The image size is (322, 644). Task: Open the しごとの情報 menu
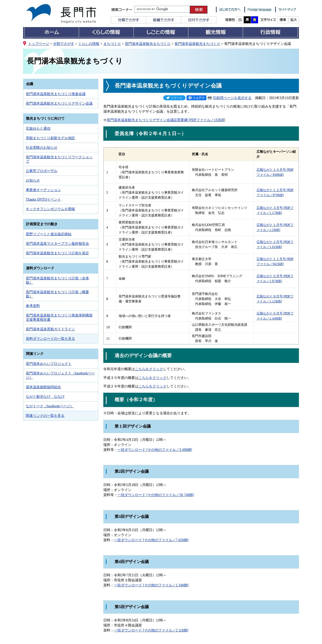point(161,32)
